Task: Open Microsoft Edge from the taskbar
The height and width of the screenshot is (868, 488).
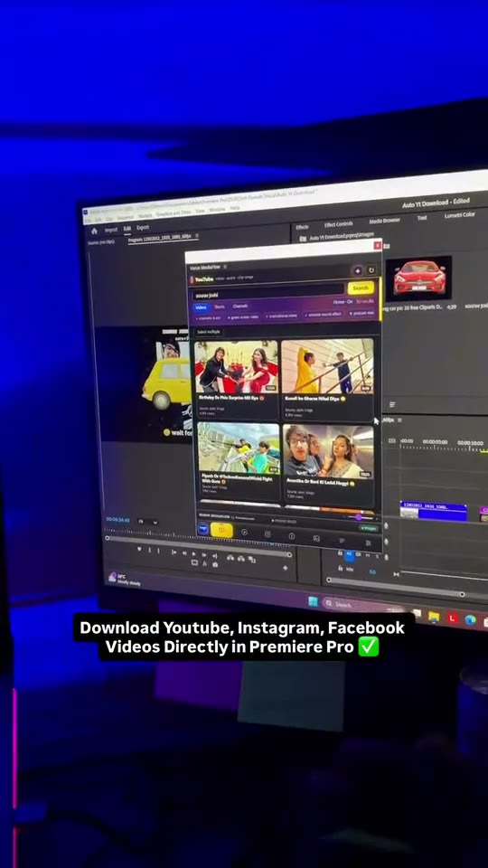Action: pos(470,619)
